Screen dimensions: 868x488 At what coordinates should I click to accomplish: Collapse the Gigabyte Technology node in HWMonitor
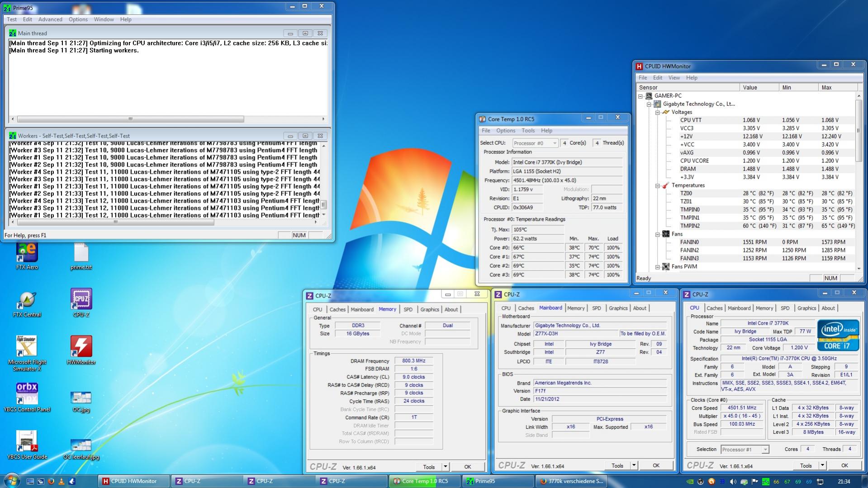coord(649,104)
